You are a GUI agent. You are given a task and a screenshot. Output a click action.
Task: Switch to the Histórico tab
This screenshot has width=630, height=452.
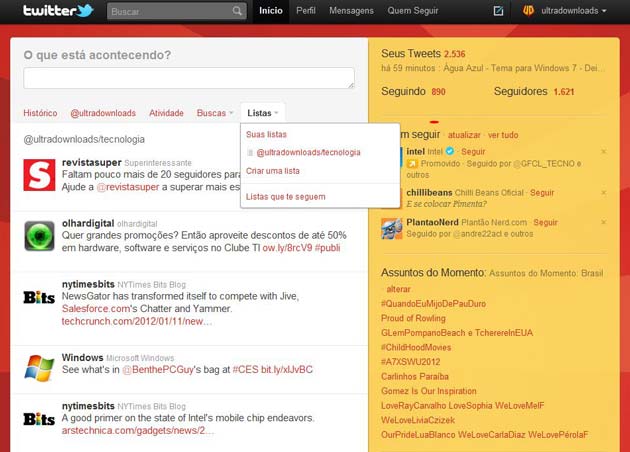(40, 113)
